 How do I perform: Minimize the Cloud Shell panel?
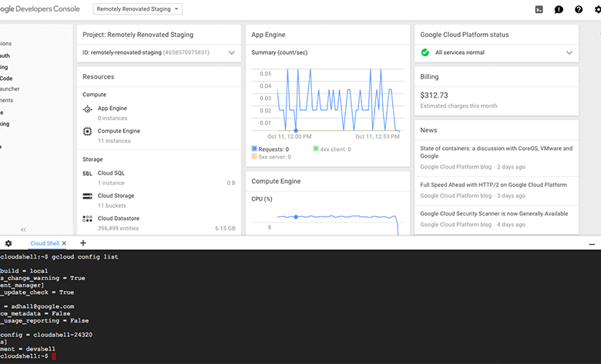coord(592,244)
